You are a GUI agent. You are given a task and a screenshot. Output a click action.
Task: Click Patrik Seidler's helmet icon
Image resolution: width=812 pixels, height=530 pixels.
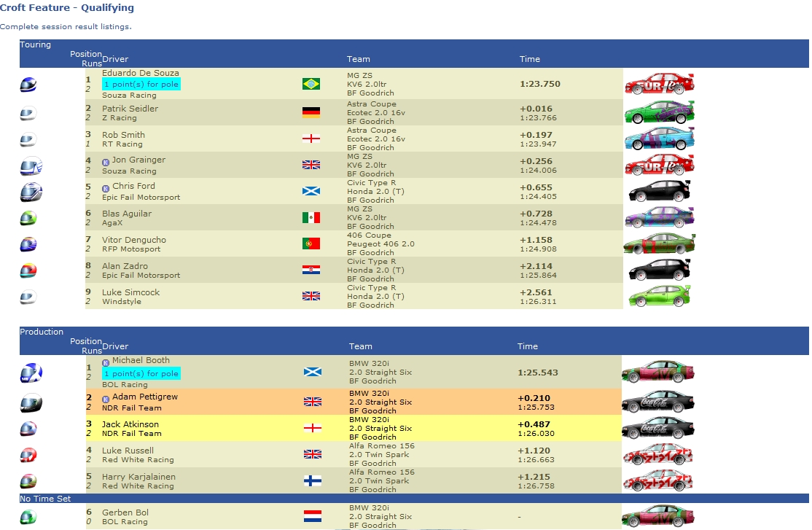[28, 113]
